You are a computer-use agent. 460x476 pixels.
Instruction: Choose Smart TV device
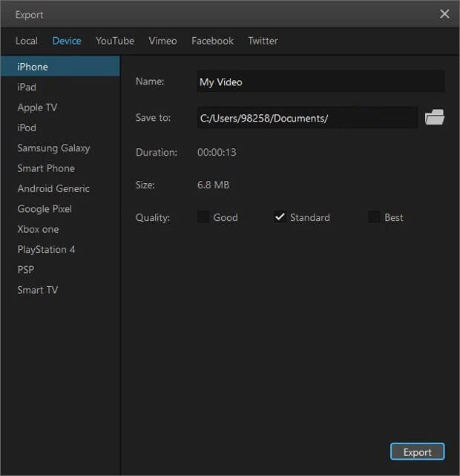pyautogui.click(x=60, y=290)
